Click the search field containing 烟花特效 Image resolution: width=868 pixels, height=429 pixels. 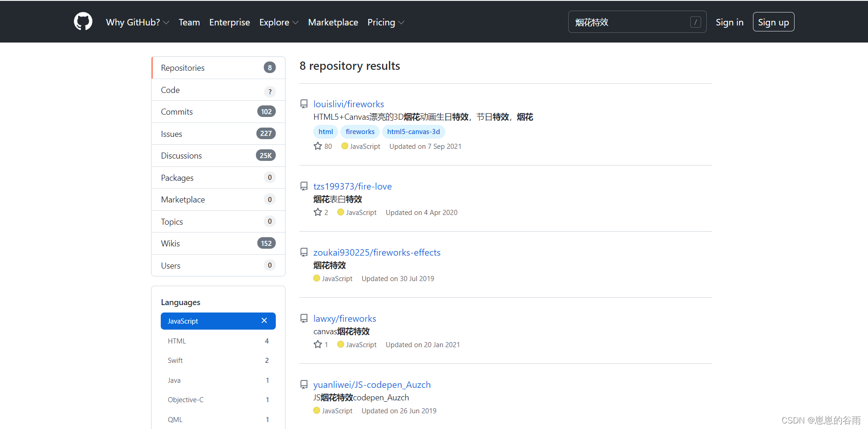(637, 22)
